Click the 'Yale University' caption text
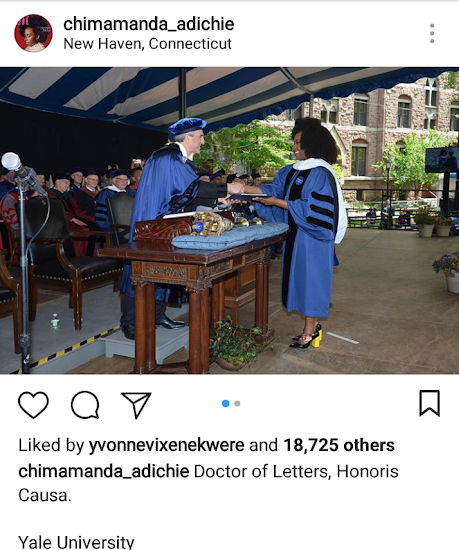The width and height of the screenshot is (459, 550). coord(76,542)
